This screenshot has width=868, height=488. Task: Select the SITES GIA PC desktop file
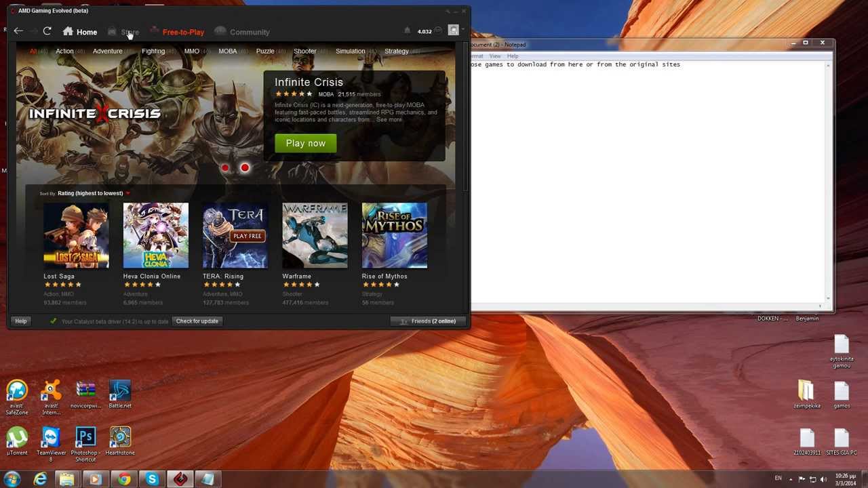coord(842,442)
